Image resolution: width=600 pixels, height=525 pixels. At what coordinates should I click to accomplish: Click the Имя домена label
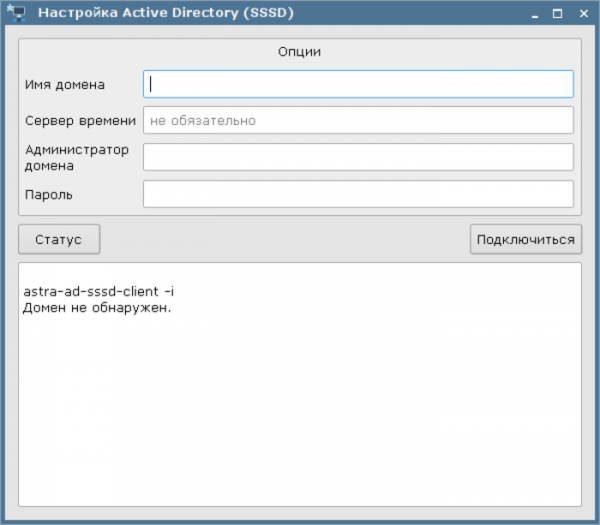point(65,85)
